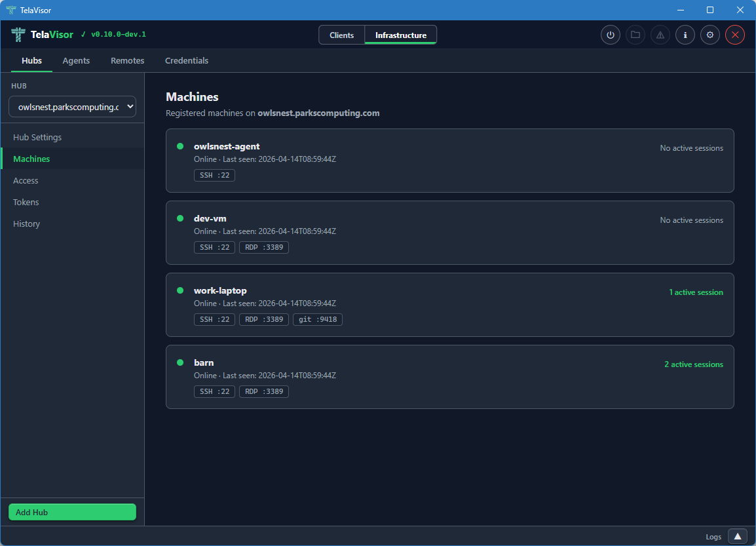Open the Agents tab

[x=76, y=60]
